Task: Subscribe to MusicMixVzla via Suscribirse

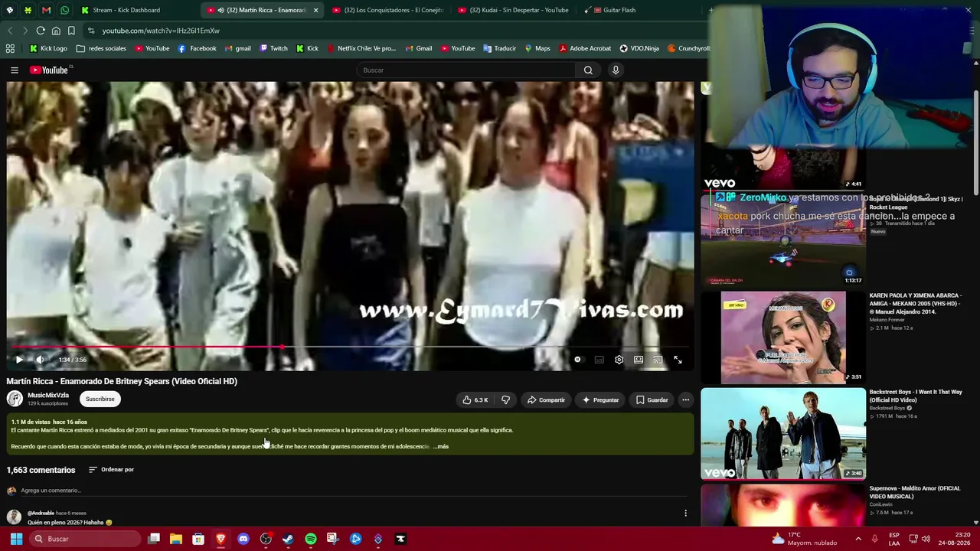Action: pyautogui.click(x=100, y=399)
